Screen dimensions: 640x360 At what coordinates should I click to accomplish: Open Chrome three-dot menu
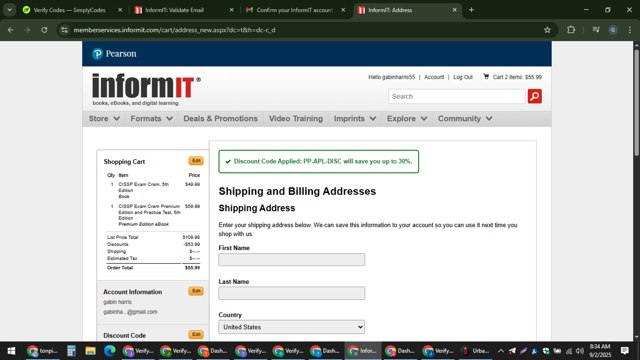[x=630, y=30]
